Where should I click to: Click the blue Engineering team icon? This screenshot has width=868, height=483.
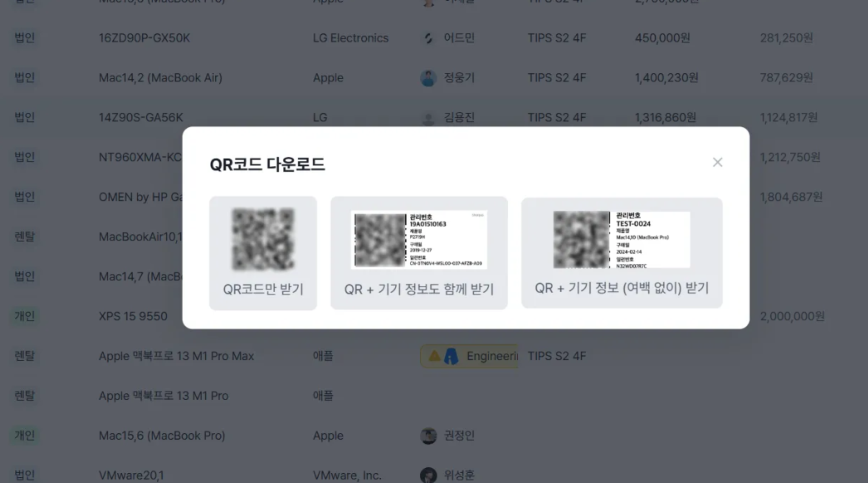coord(451,356)
